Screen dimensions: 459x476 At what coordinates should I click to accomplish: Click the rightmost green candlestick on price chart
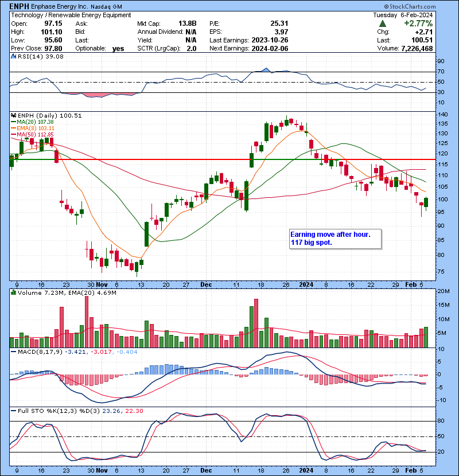click(x=426, y=202)
